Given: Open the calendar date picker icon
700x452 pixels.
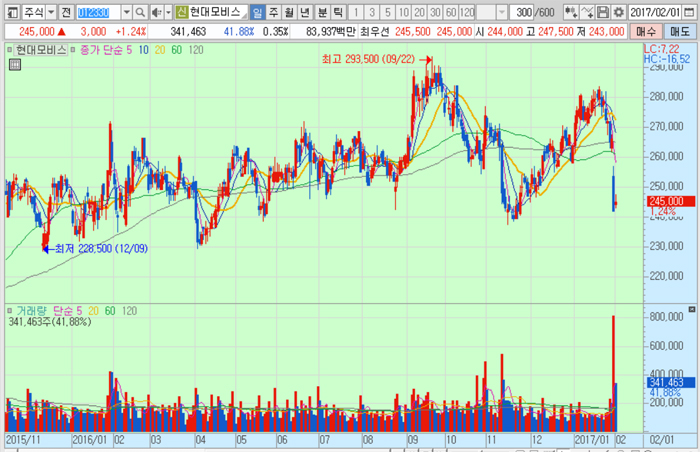Looking at the screenshot, I should [691, 12].
